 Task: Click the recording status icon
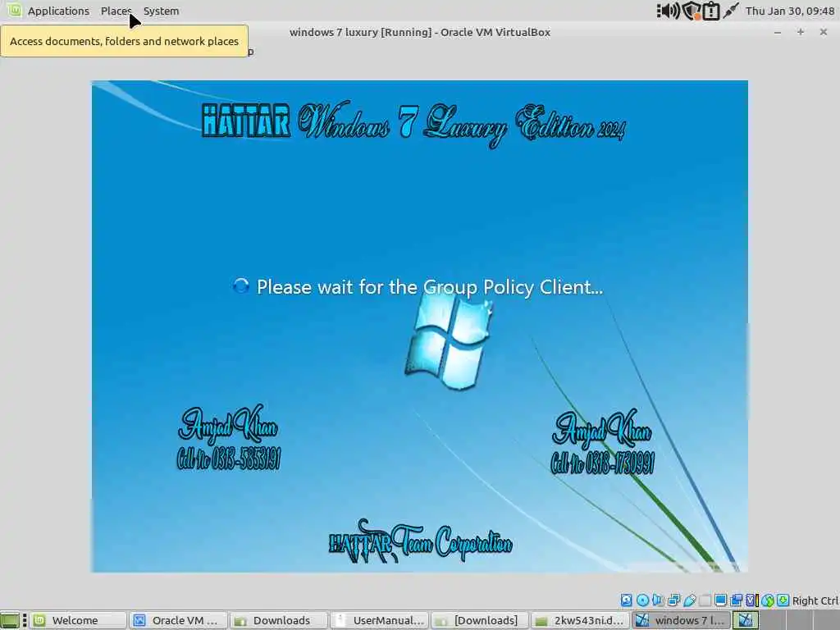coord(737,600)
